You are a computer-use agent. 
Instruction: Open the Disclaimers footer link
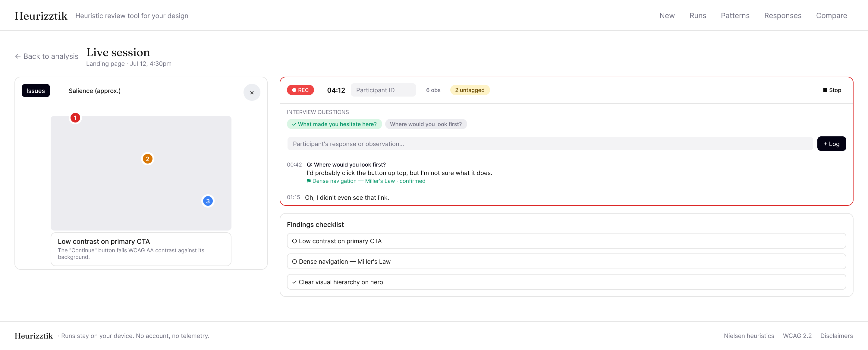(836, 336)
